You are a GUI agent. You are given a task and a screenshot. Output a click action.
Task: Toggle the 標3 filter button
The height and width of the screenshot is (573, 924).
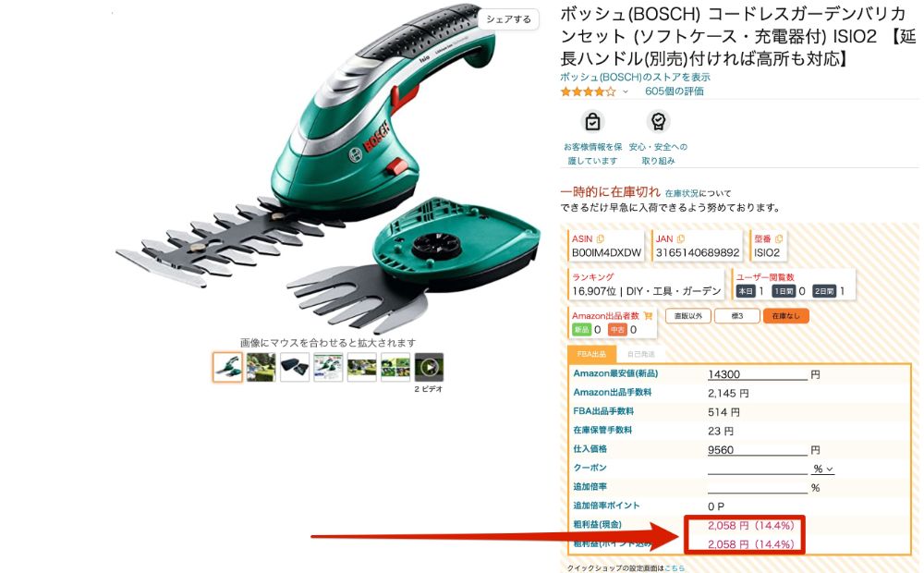coord(736,316)
